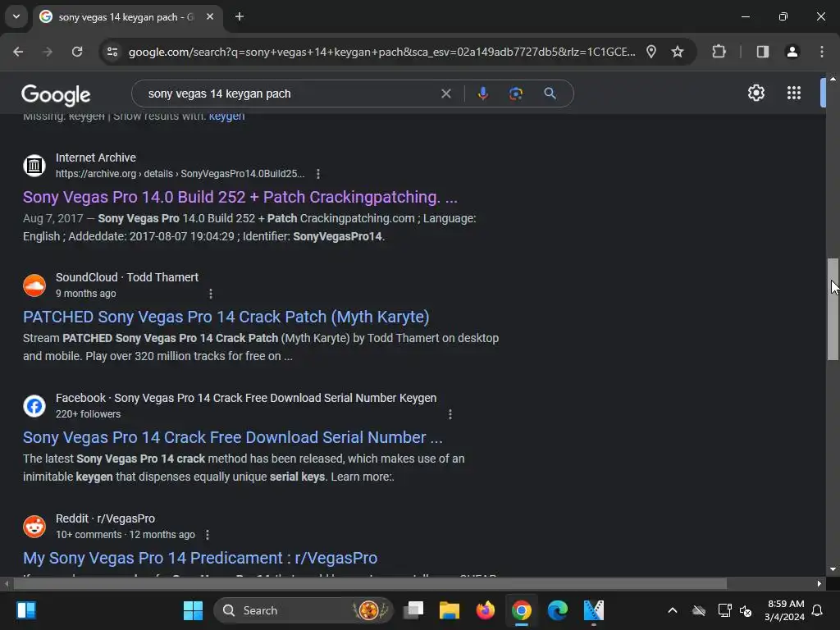This screenshot has width=840, height=630.
Task: Open the Chrome extensions puzzle icon
Action: 719,52
